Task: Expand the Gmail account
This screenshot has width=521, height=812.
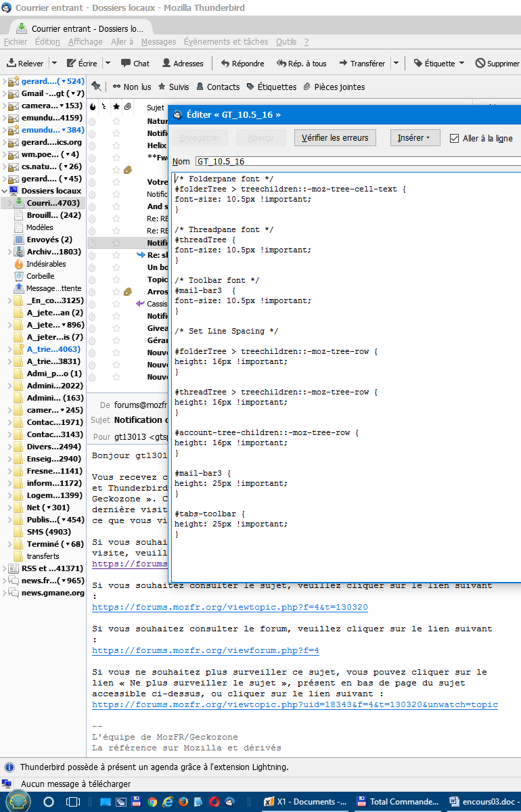Action: coord(4,93)
